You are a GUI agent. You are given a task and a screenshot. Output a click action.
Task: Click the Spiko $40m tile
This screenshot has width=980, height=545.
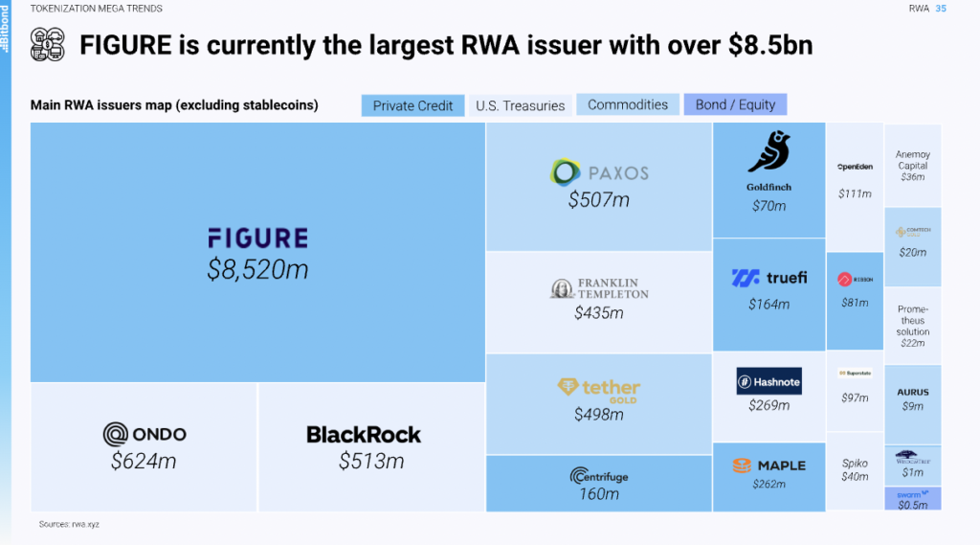point(855,470)
